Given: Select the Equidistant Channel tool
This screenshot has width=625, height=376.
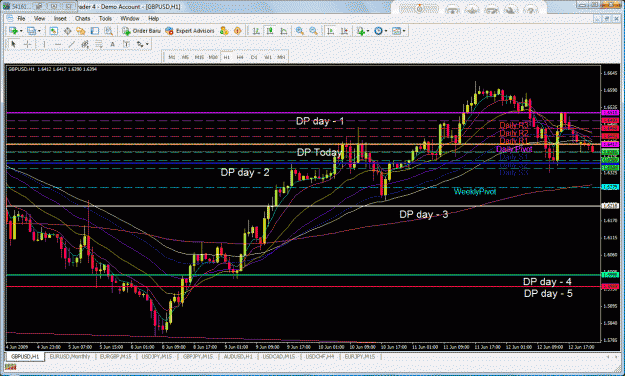Looking at the screenshot, I should [x=85, y=44].
